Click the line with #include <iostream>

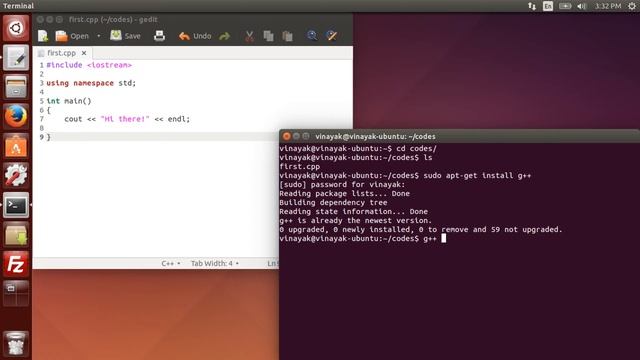[89, 65]
